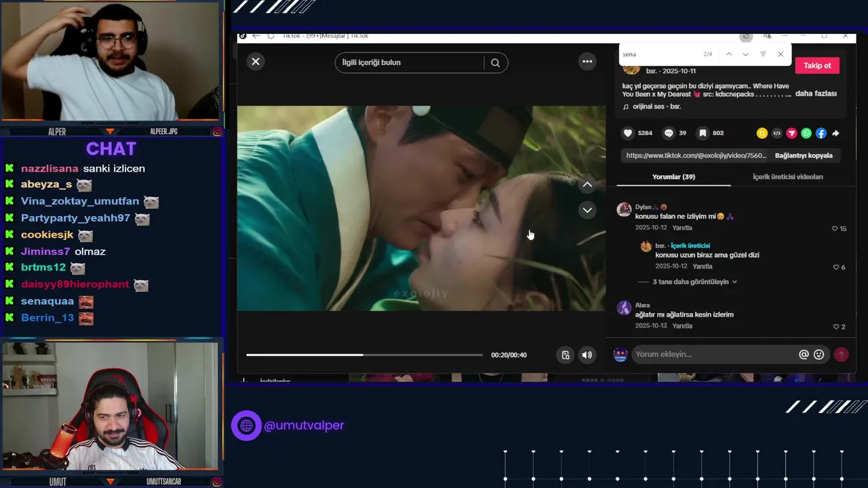Screen dimensions: 868x488
Task: Open the three-dot more options menu
Action: tap(587, 62)
